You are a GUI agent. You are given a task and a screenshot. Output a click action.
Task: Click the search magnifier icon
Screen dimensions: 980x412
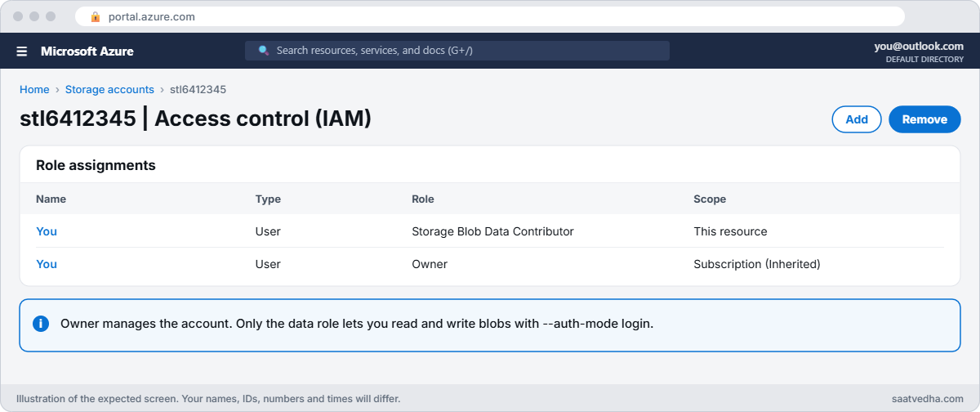pos(263,50)
